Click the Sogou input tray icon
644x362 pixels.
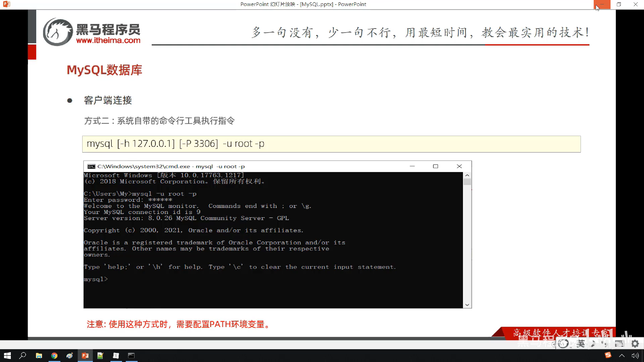608,355
